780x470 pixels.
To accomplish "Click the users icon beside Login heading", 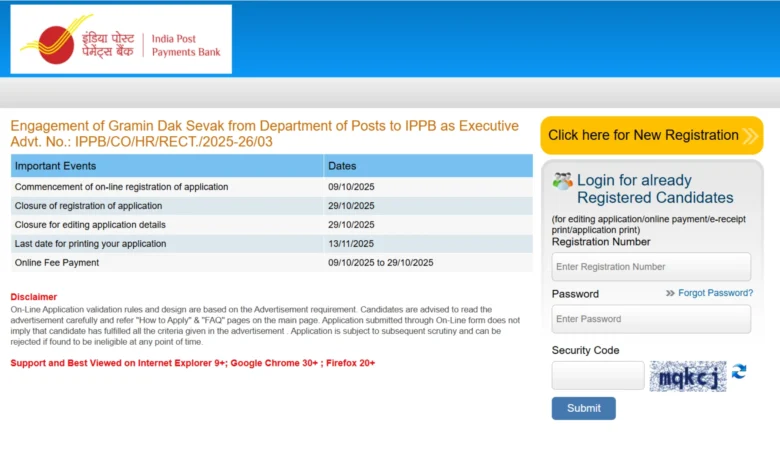I will [x=563, y=181].
